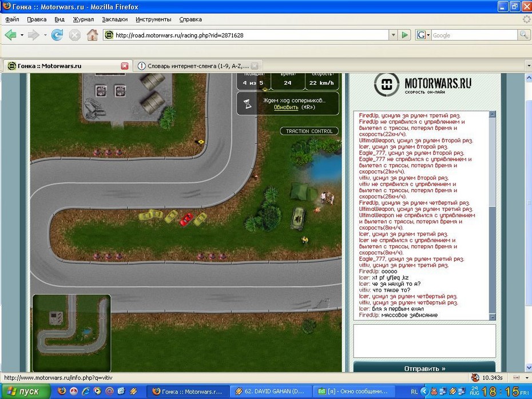Open the Файл menu
Viewport: 532px width, 399px height.
point(12,19)
